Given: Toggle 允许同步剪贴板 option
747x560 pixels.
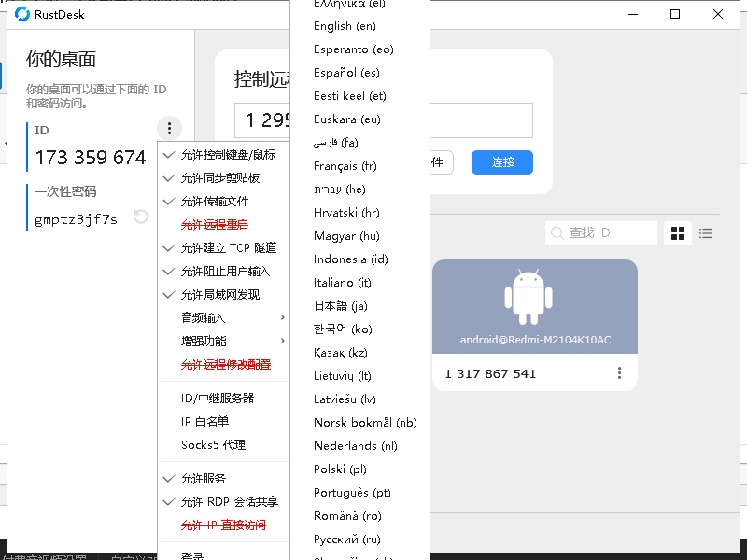Looking at the screenshot, I should pos(224,178).
